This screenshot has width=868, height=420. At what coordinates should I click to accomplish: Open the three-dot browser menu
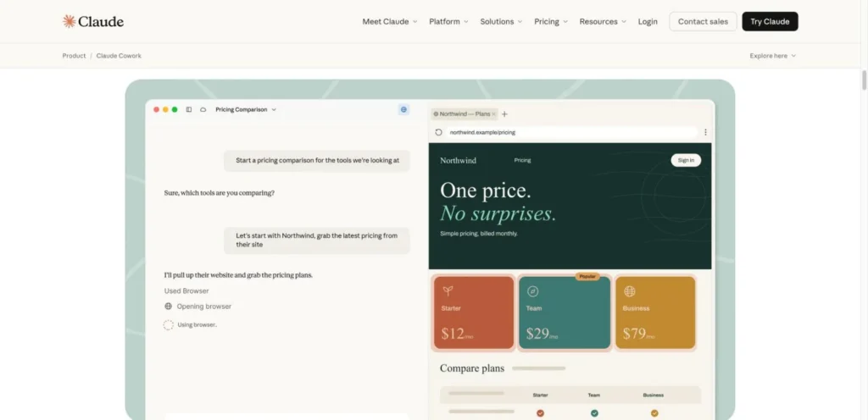click(705, 132)
